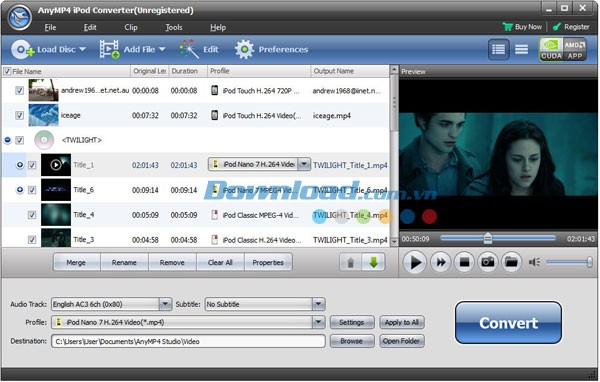Expand the Title_6 entry
Screen dimensions: 600x382
[x=20, y=190]
